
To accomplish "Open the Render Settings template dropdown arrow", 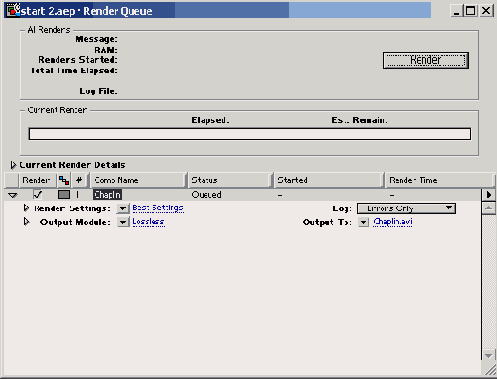I will click(123, 208).
